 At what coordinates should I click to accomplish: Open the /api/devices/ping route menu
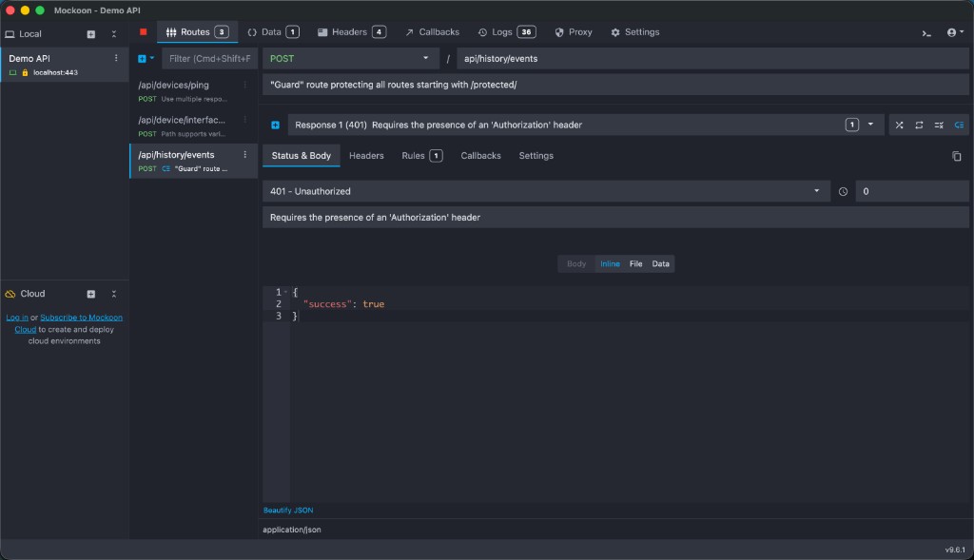coord(244,85)
